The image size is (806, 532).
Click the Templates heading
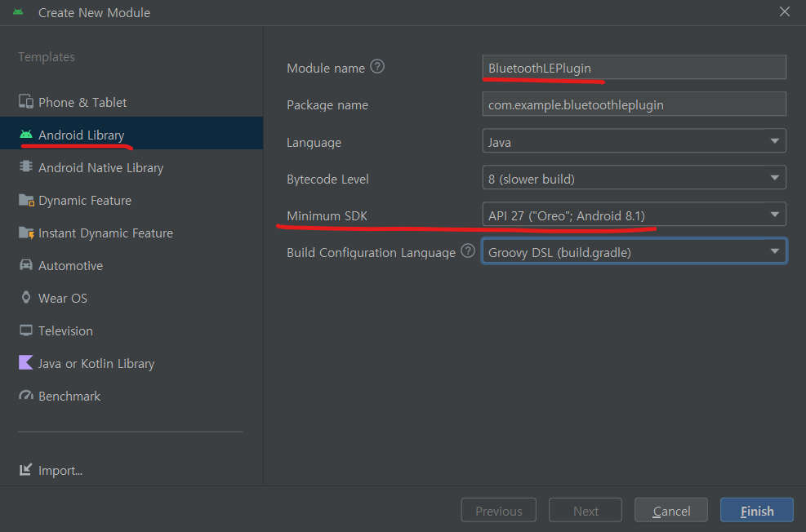click(x=47, y=56)
